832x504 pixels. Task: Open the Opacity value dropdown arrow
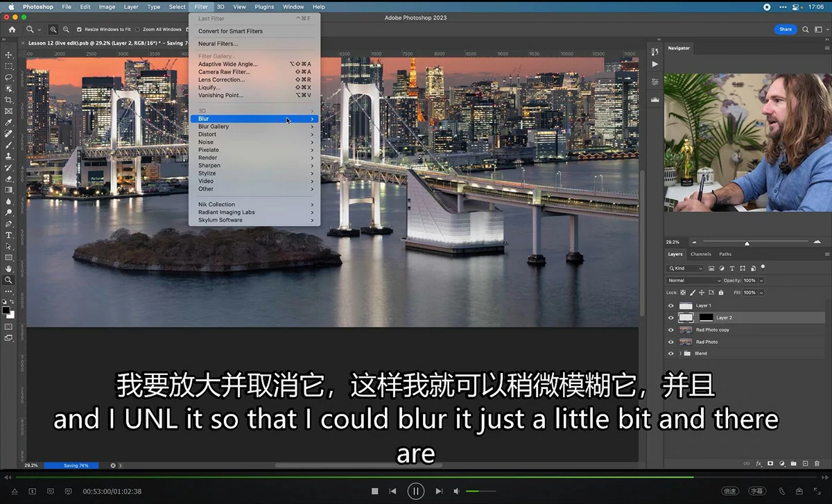(761, 281)
